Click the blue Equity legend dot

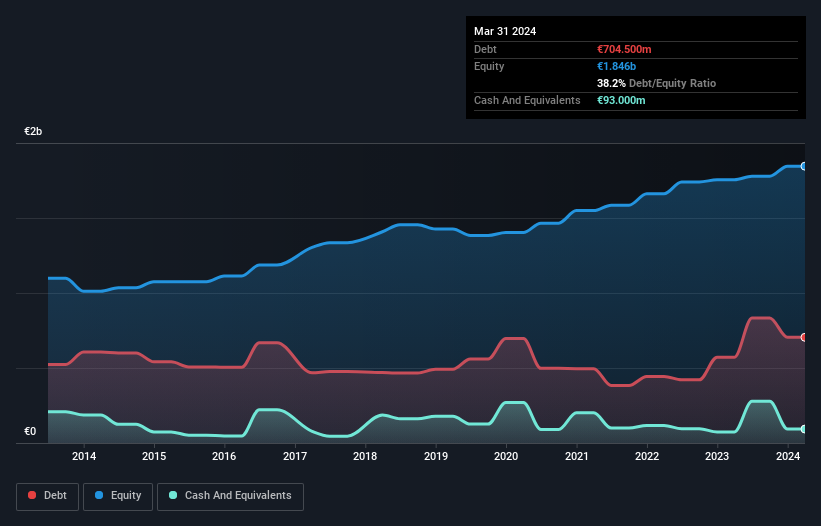click(99, 495)
